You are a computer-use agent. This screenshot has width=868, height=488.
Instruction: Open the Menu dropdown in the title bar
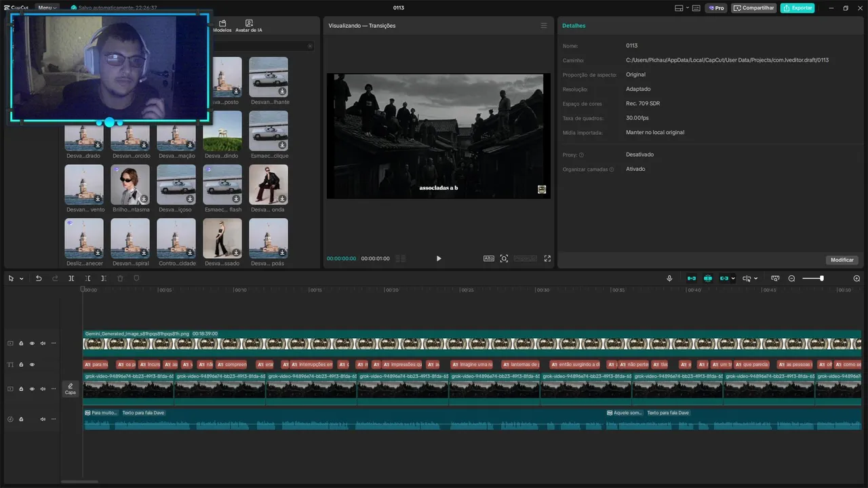coord(47,8)
